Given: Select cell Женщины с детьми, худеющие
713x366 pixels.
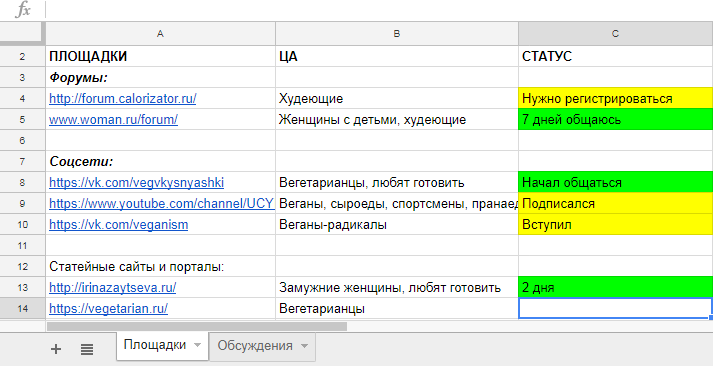Looking at the screenshot, I should (397, 120).
